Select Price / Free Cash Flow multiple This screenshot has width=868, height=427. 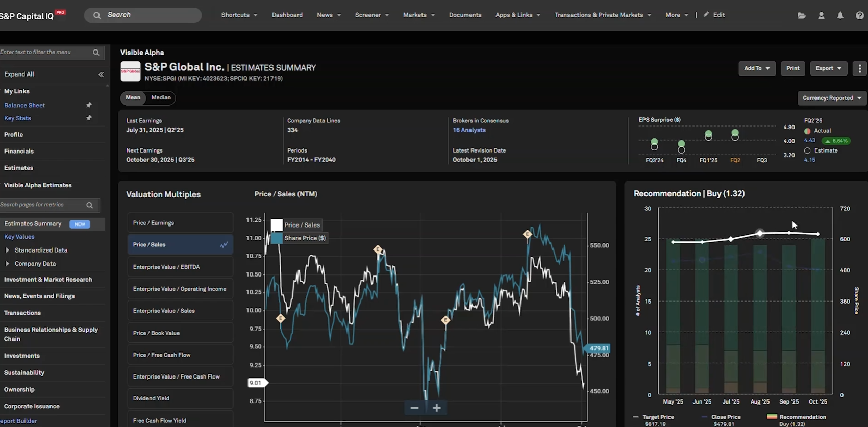click(180, 355)
